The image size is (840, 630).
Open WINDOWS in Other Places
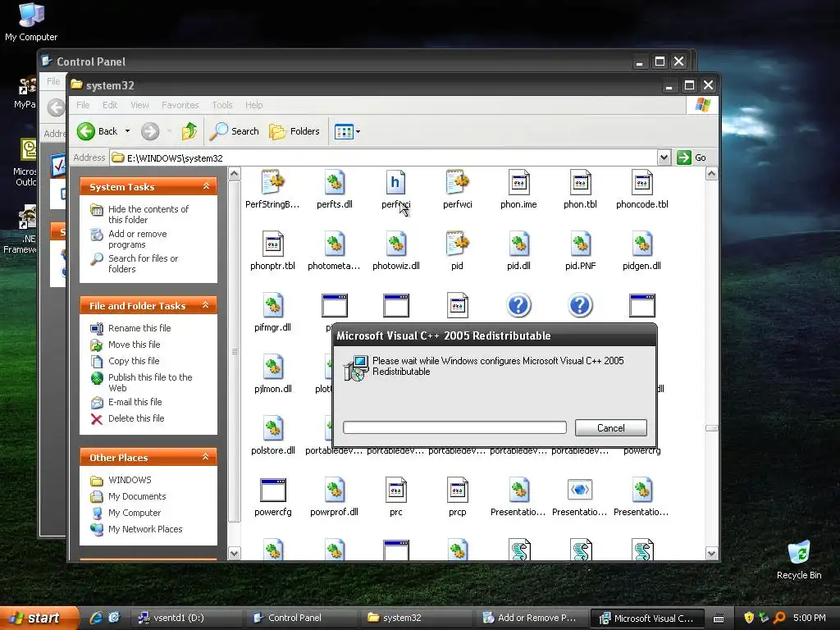130,480
